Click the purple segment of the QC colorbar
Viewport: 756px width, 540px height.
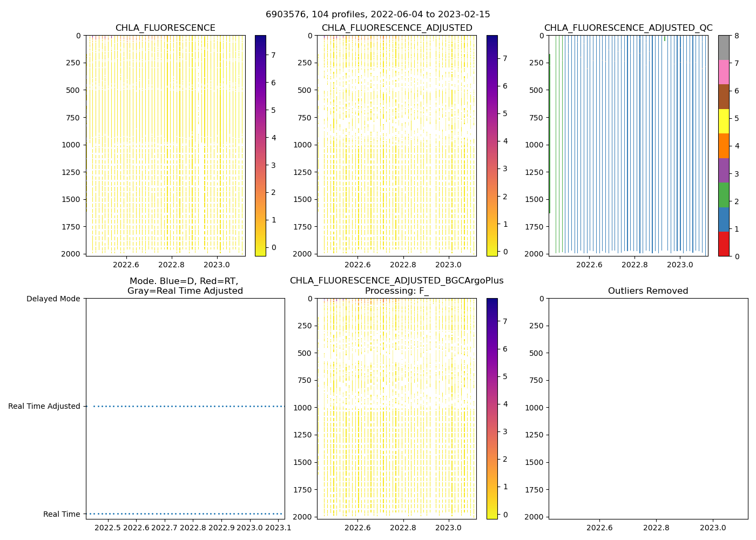pyautogui.click(x=724, y=170)
